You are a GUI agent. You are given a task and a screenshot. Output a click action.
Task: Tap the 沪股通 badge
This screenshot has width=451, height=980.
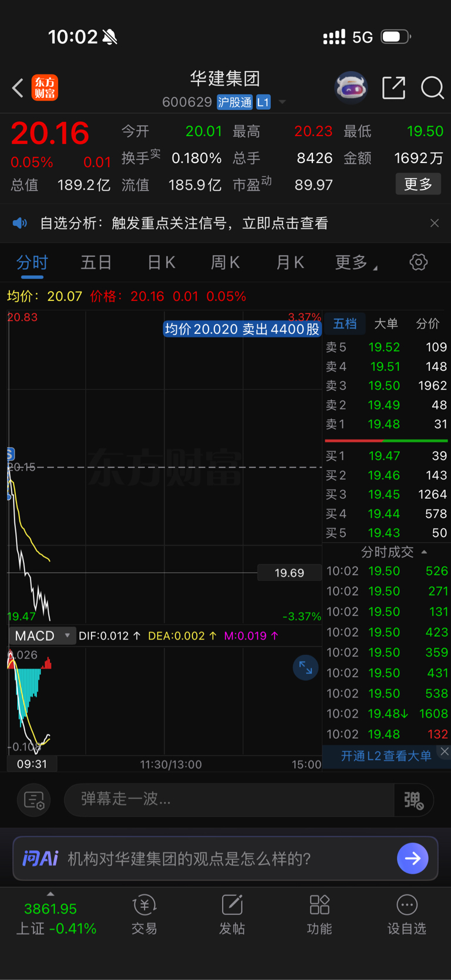pos(234,102)
